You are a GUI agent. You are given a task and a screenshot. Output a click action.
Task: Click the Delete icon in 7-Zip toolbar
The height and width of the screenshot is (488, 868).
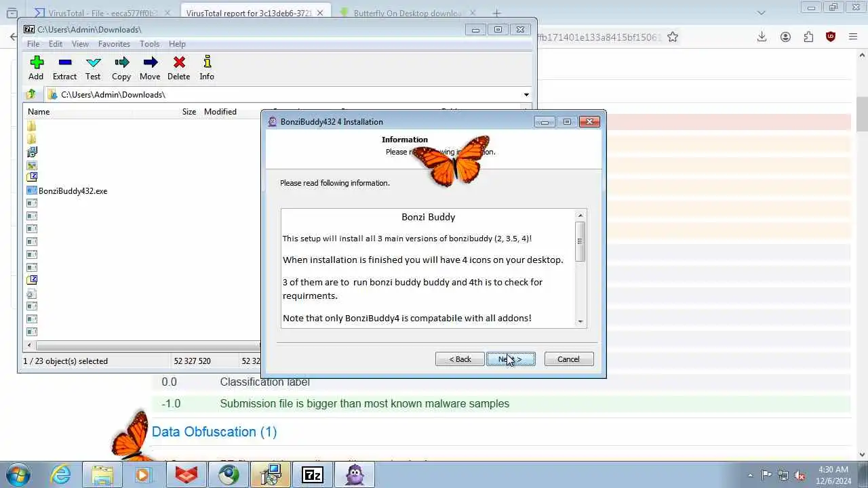[x=179, y=68]
